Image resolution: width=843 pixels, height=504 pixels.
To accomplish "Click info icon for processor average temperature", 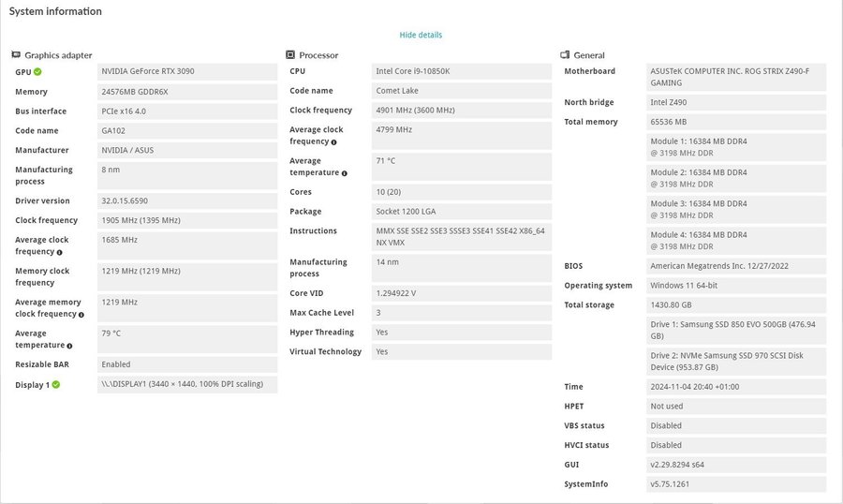I will coord(345,173).
